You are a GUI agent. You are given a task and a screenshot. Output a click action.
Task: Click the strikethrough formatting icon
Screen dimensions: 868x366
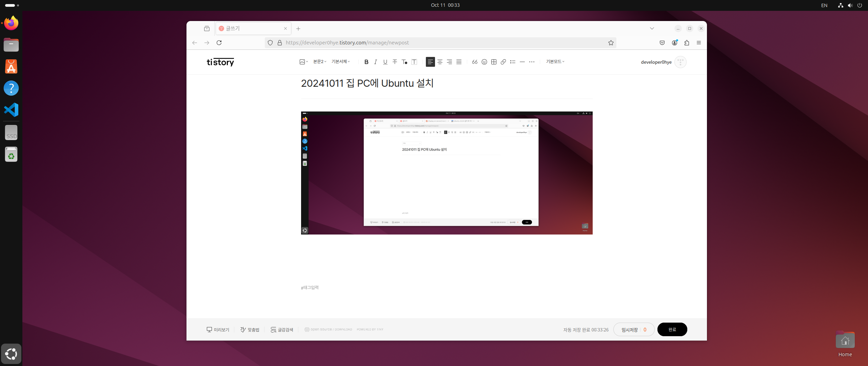point(395,62)
